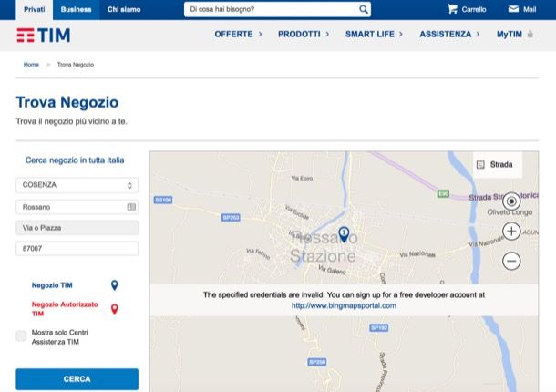Screen dimensions: 556x392
Task: Click the TIM logo
Action: click(43, 36)
